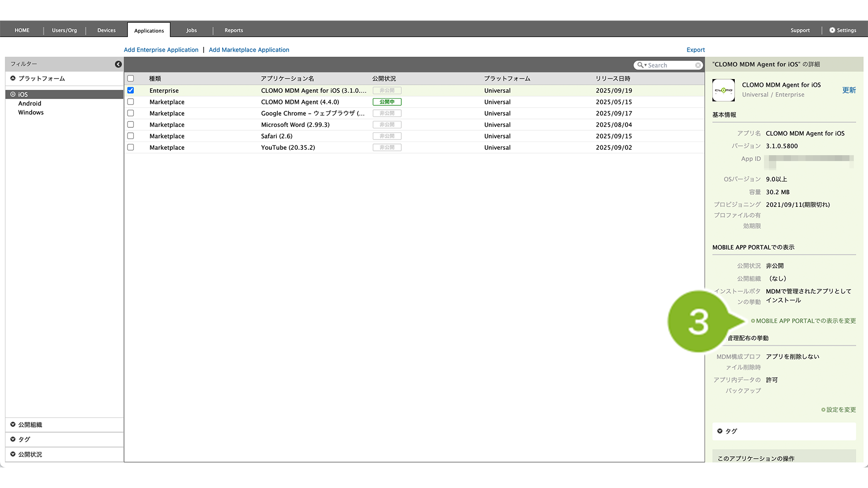868x488 pixels.
Task: Collapse the filter sidebar arrow icon
Action: click(x=118, y=64)
